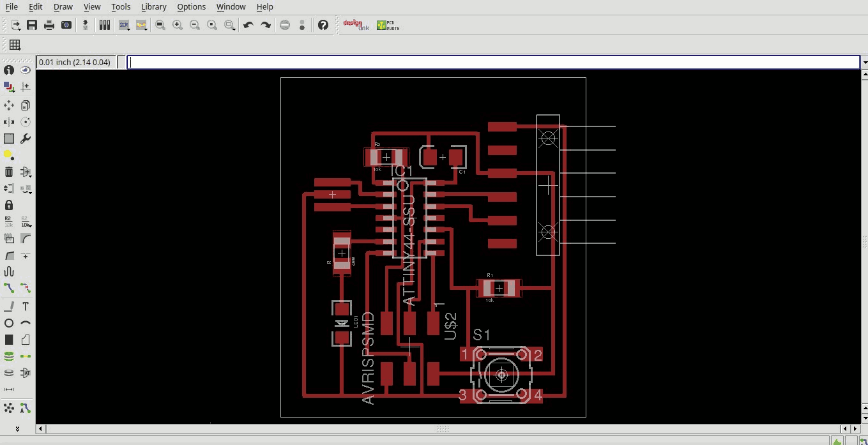868x445 pixels.
Task: Select the Meander tool
Action: pyautogui.click(x=9, y=271)
